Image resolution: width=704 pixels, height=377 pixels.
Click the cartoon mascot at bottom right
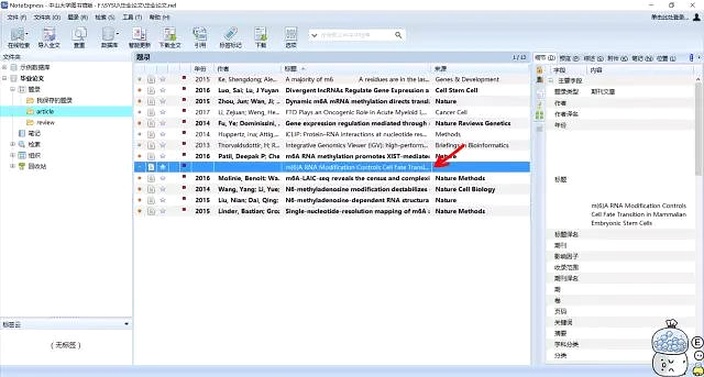coord(670,349)
